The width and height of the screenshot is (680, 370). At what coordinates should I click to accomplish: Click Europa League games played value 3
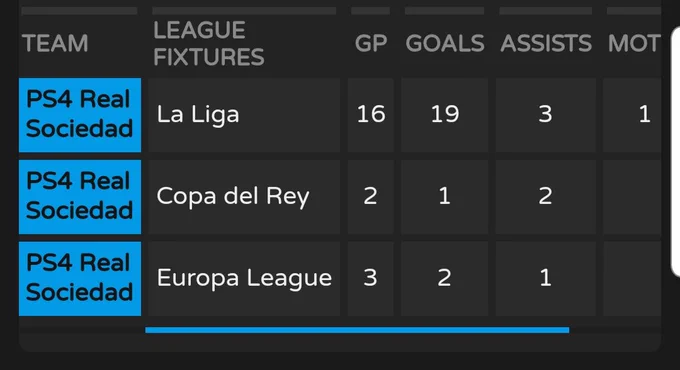coord(371,278)
